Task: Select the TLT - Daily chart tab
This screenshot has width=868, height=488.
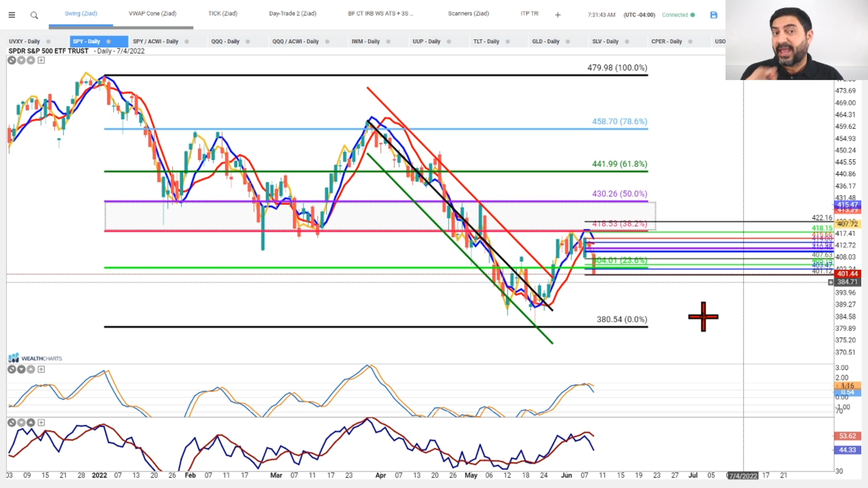Action: coord(486,42)
